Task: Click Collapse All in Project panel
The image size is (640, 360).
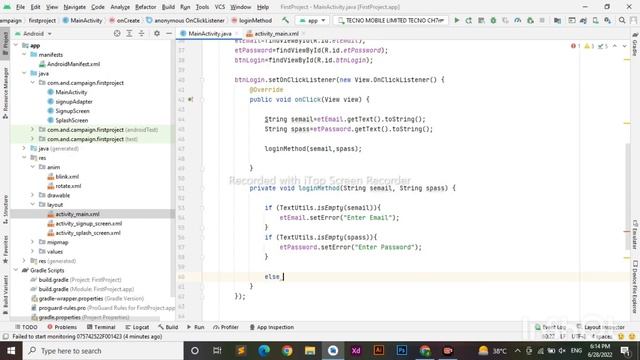Action: [141, 33]
